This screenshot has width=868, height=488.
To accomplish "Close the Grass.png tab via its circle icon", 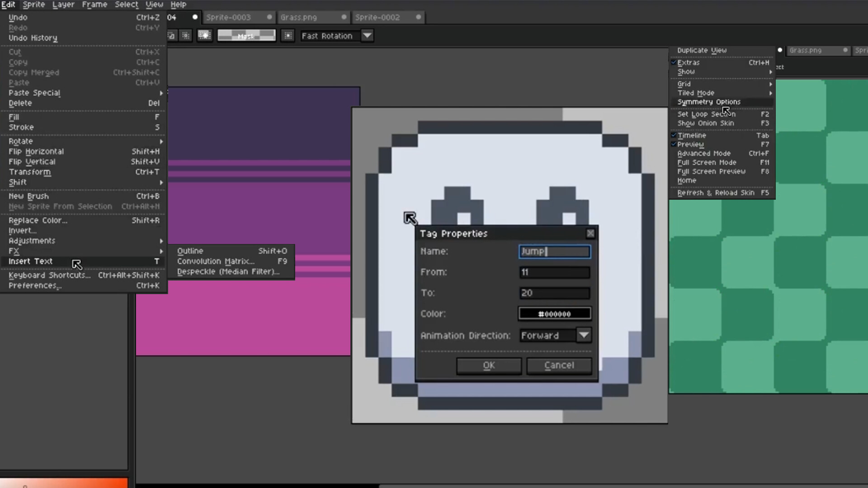I will (344, 17).
